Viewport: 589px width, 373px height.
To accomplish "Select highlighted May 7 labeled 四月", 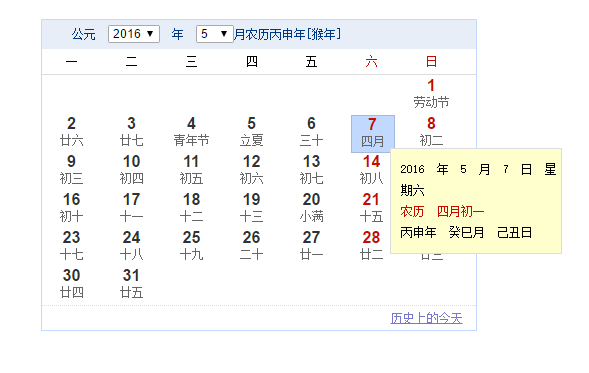I will click(x=373, y=134).
